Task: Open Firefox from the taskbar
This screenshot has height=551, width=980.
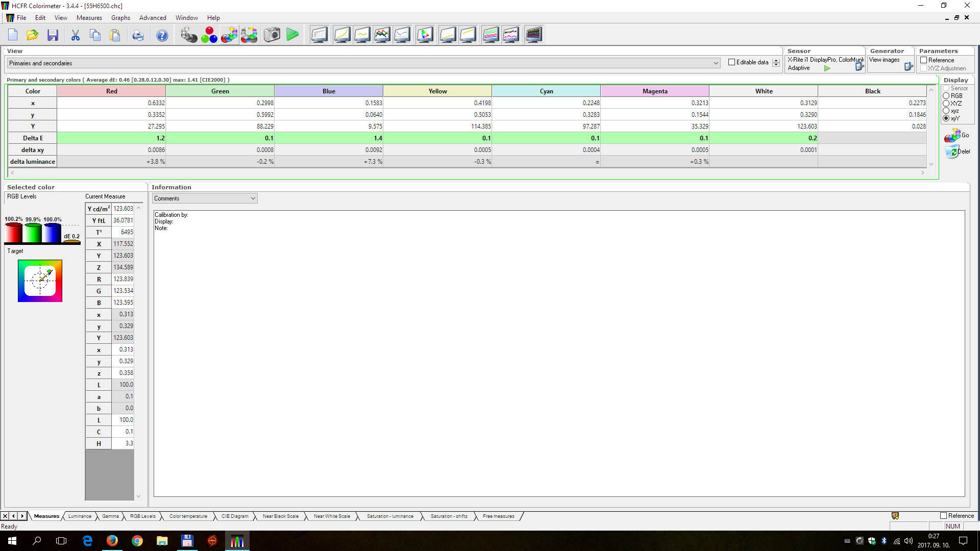Action: point(112,541)
